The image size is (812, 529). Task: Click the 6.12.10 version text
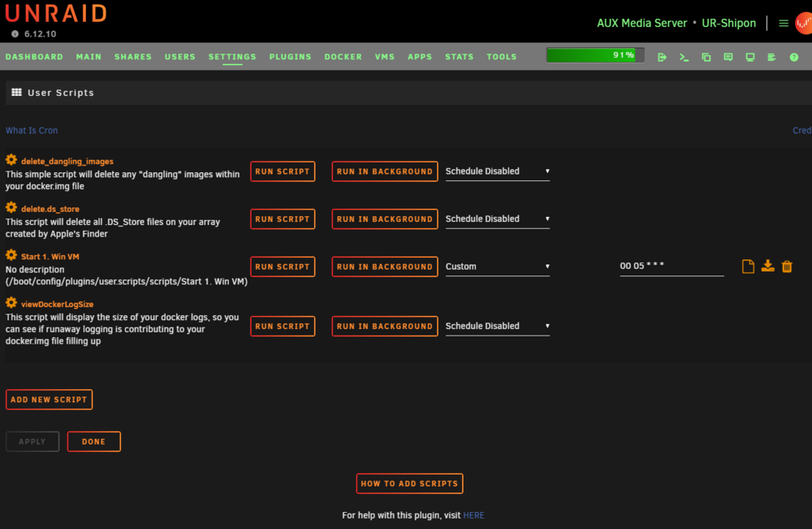tap(41, 34)
